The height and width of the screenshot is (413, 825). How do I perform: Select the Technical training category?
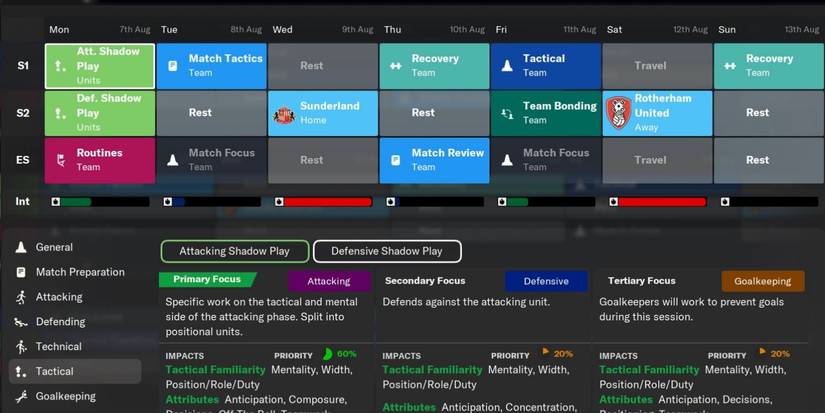[75, 346]
